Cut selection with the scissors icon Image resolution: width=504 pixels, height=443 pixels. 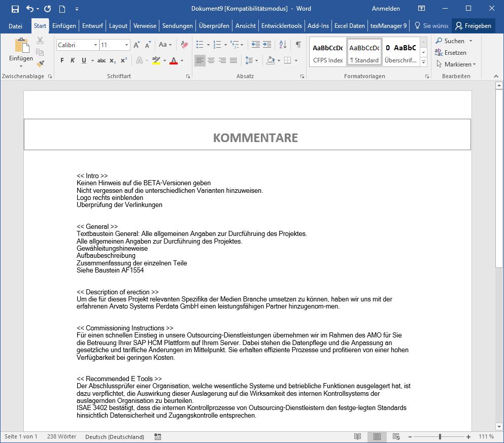click(40, 41)
